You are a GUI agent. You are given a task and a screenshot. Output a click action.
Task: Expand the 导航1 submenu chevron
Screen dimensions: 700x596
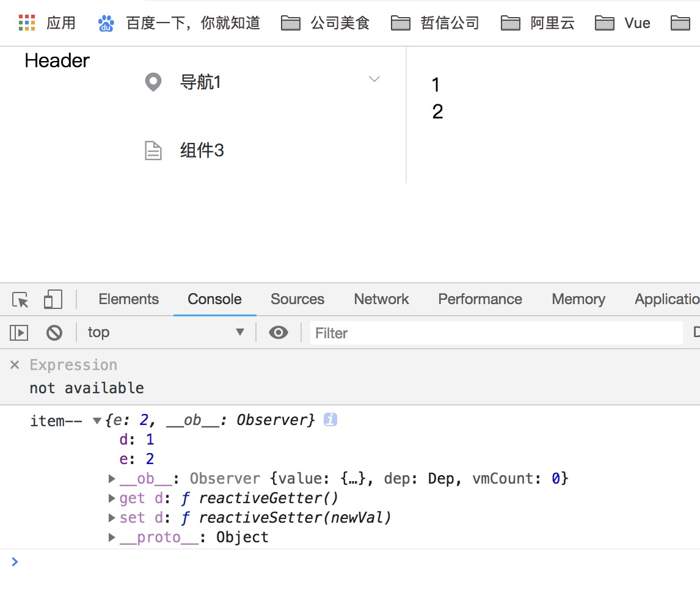pyautogui.click(x=374, y=79)
